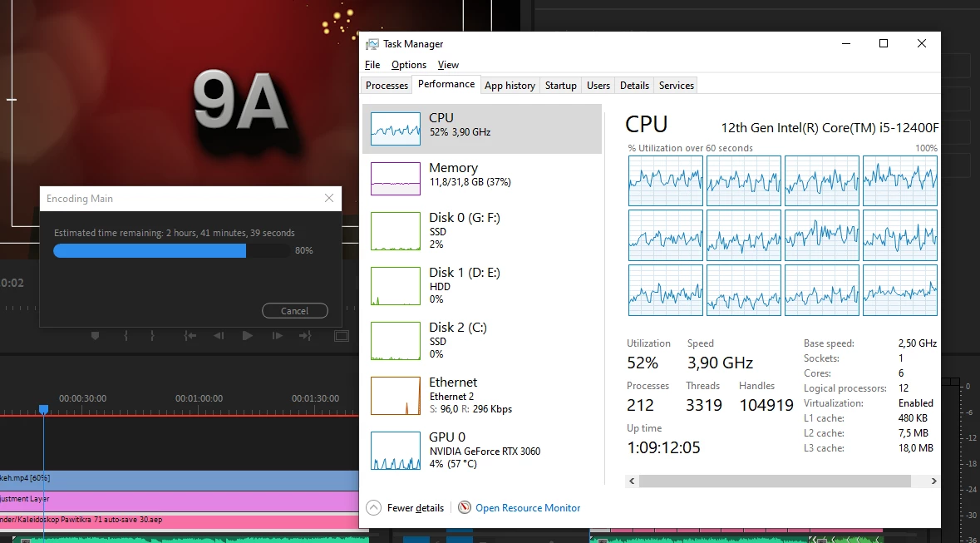Click timeline ruler at 00:01:30:00
The height and width of the screenshot is (543, 980).
point(315,398)
